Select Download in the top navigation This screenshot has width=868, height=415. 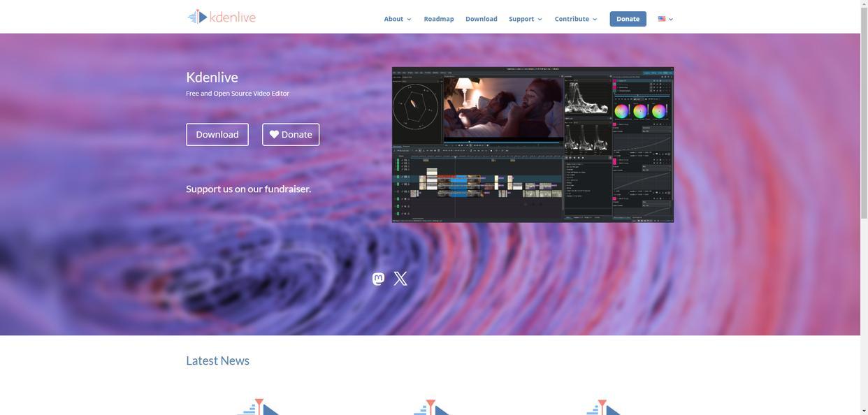point(481,19)
